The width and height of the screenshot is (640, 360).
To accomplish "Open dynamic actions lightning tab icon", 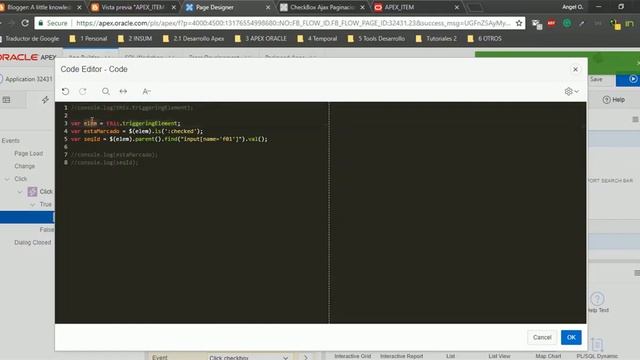I will pyautogui.click(x=45, y=100).
